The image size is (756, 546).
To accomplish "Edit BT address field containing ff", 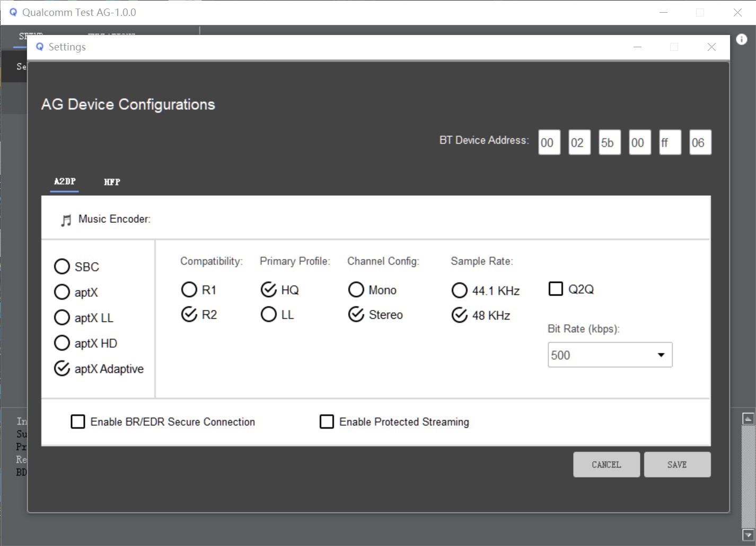I will pyautogui.click(x=670, y=142).
